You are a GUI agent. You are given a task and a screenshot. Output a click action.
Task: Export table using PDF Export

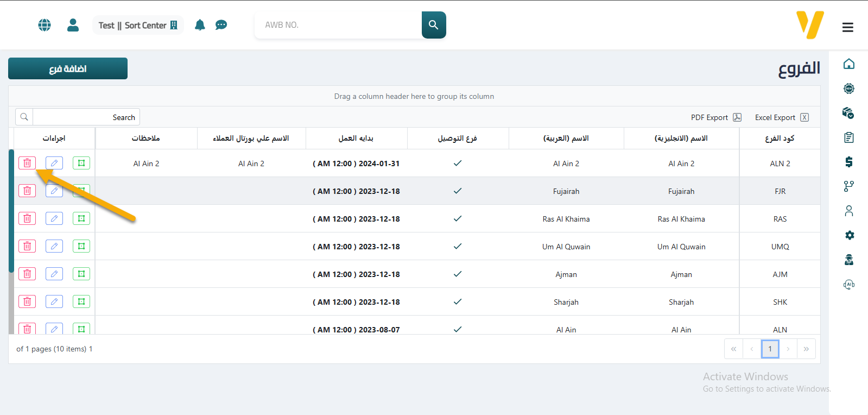pyautogui.click(x=715, y=117)
